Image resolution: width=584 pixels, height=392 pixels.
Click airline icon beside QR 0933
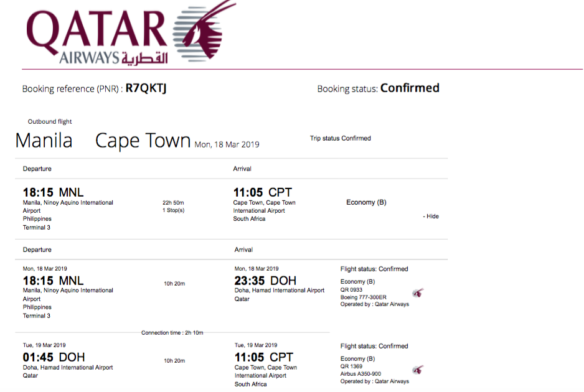point(418,293)
